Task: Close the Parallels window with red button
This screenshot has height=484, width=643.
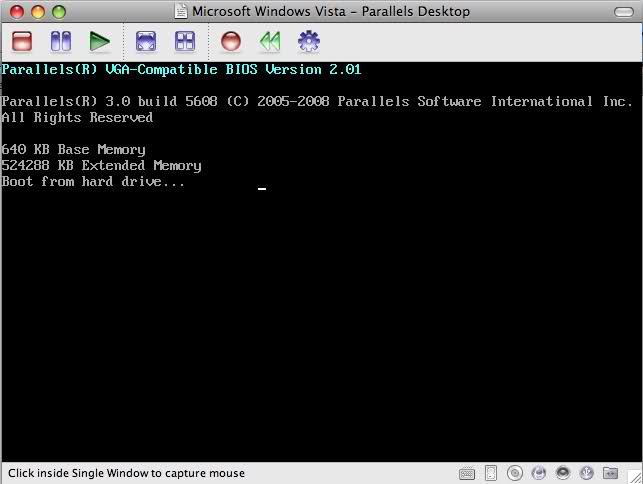Action: pos(17,11)
